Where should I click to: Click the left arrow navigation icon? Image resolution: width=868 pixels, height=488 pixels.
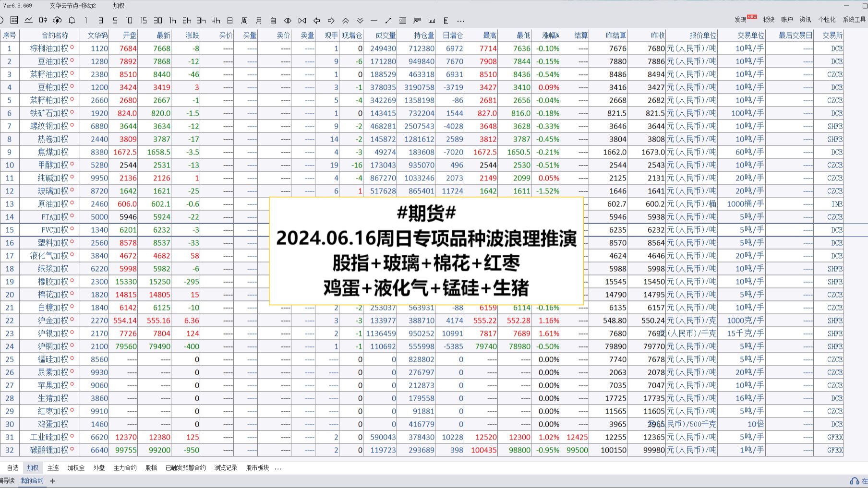tap(316, 20)
